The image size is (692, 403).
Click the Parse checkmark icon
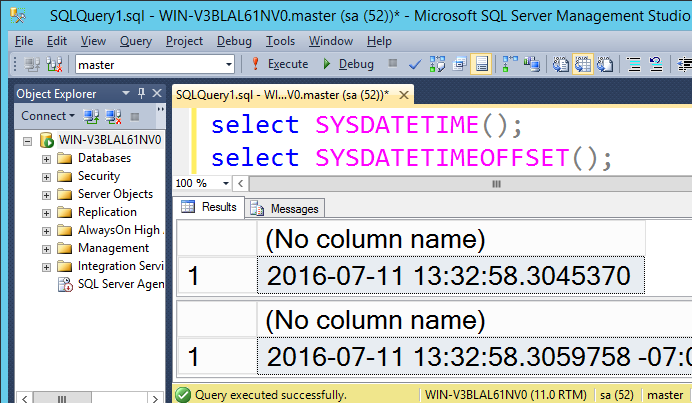pyautogui.click(x=415, y=64)
